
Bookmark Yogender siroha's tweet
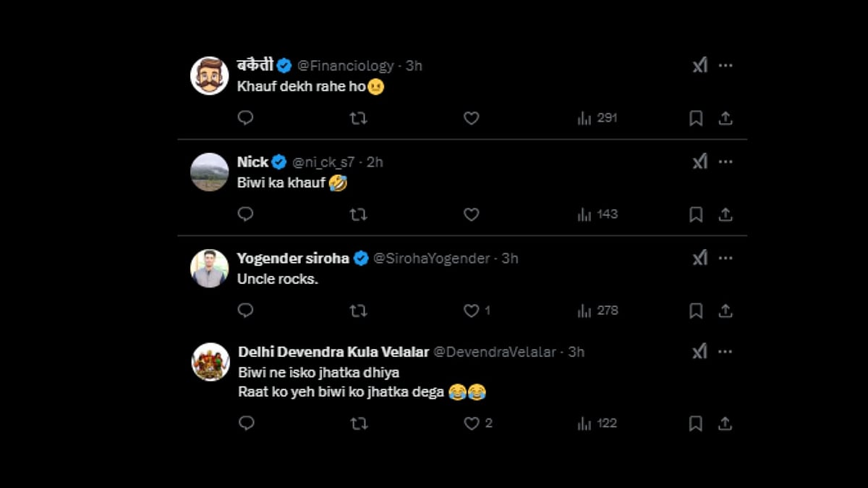point(696,311)
